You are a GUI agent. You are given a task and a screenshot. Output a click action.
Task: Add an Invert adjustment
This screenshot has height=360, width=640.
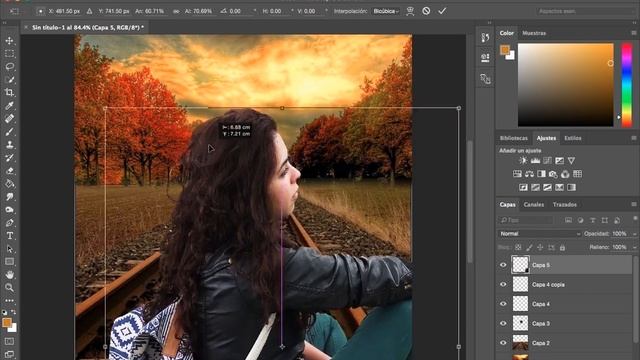click(x=523, y=187)
